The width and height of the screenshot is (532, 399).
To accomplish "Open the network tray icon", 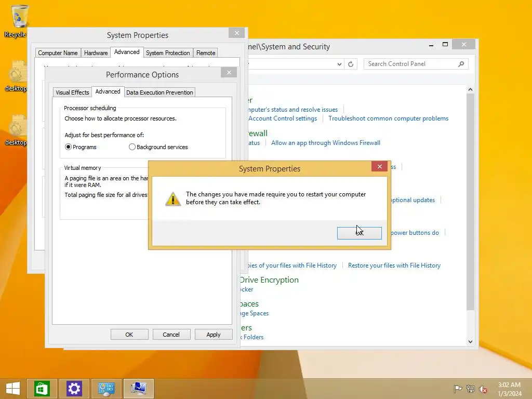I will tap(471, 389).
